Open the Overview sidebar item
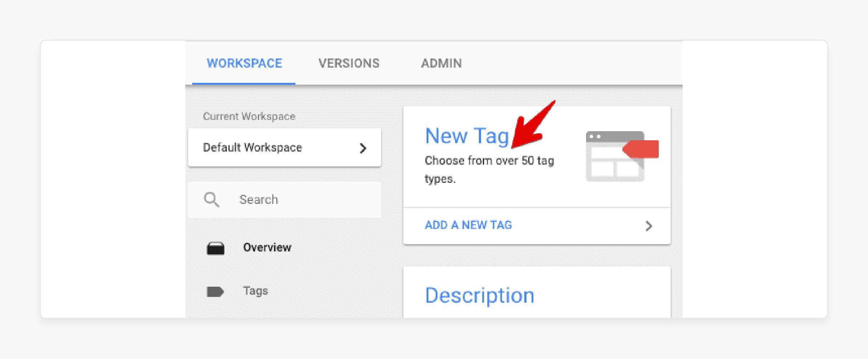The width and height of the screenshot is (868, 359). point(267,247)
